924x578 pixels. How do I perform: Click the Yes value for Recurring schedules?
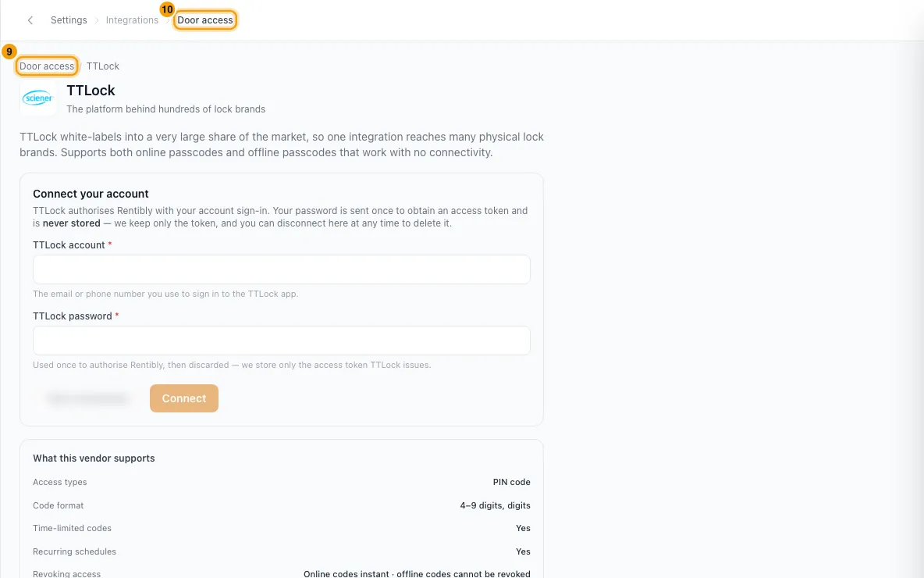tap(524, 552)
